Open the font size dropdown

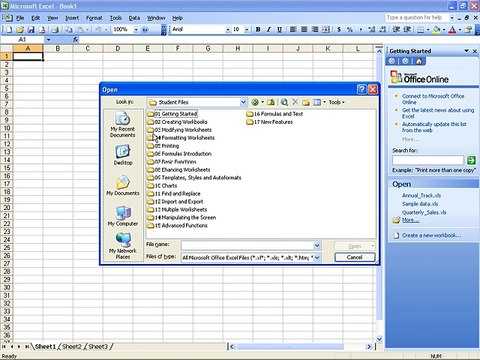point(247,30)
